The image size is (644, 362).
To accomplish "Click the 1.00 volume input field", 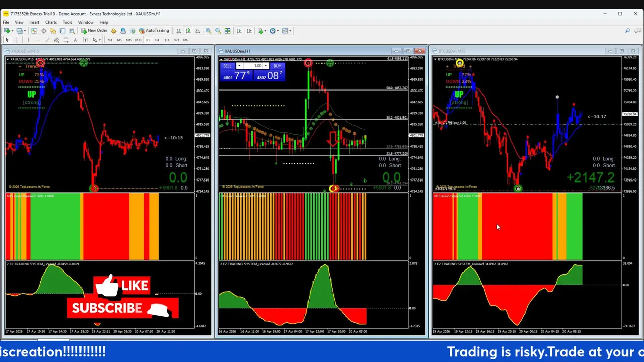I will coord(253,66).
